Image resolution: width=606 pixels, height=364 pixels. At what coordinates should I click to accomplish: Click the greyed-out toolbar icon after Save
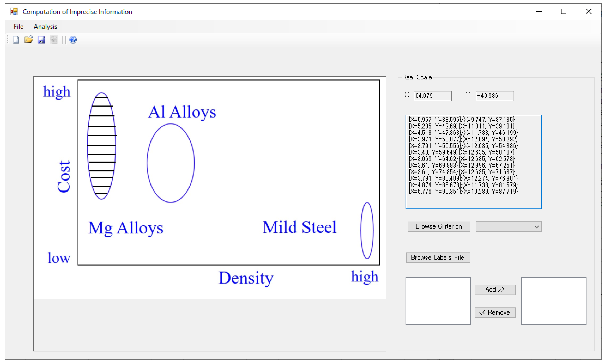pos(54,40)
